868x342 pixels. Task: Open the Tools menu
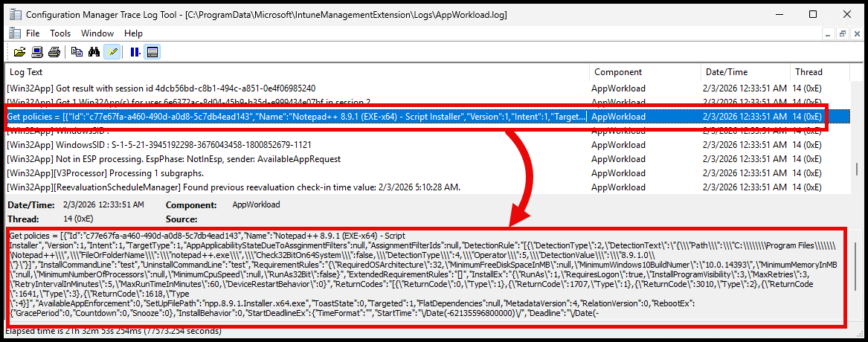(x=60, y=33)
